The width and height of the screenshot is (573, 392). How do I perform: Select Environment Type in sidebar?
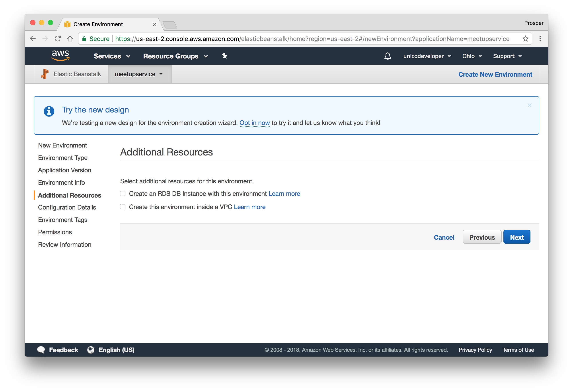click(x=63, y=158)
